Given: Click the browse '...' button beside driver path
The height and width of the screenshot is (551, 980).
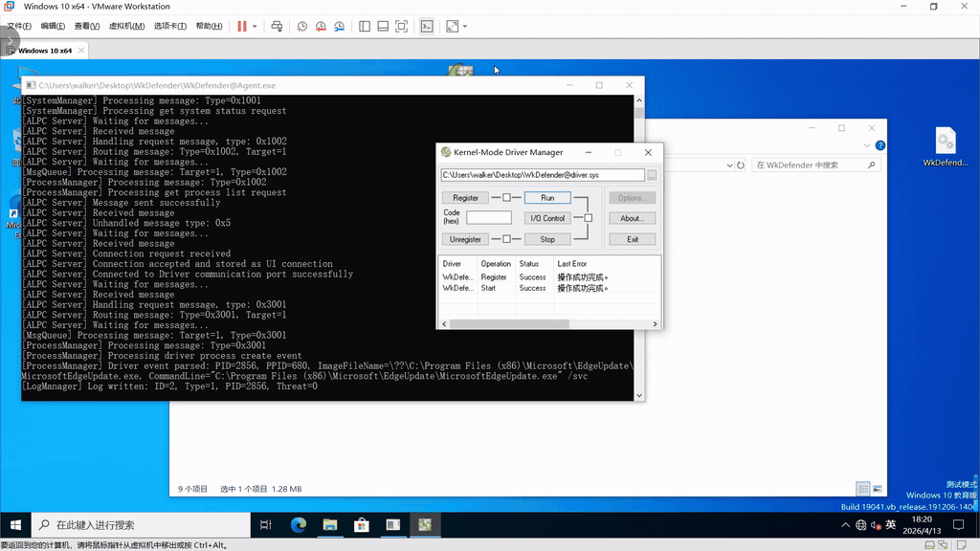Looking at the screenshot, I should [x=652, y=175].
